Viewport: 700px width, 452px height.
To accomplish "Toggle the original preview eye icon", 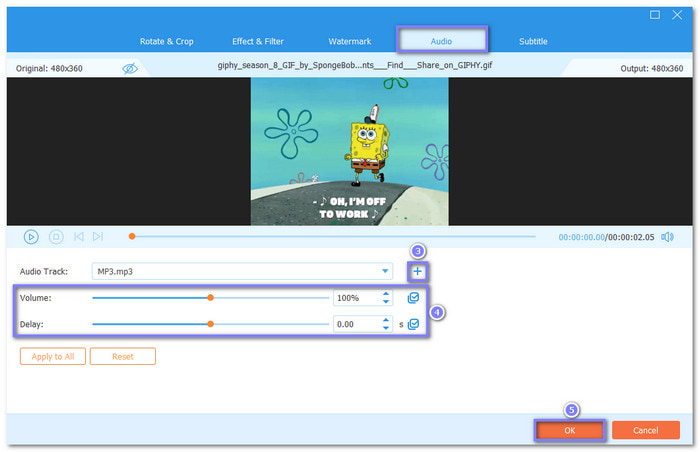I will point(129,68).
